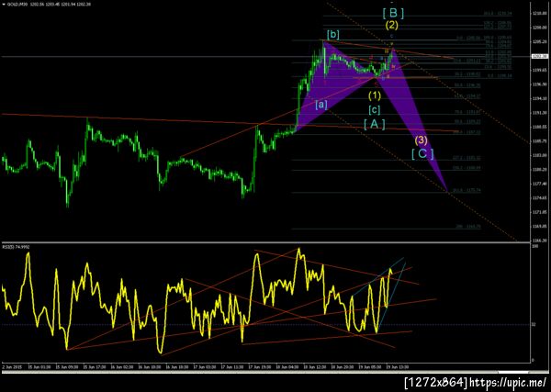Click the 15 Jun 17:30 time label

pyautogui.click(x=95, y=366)
